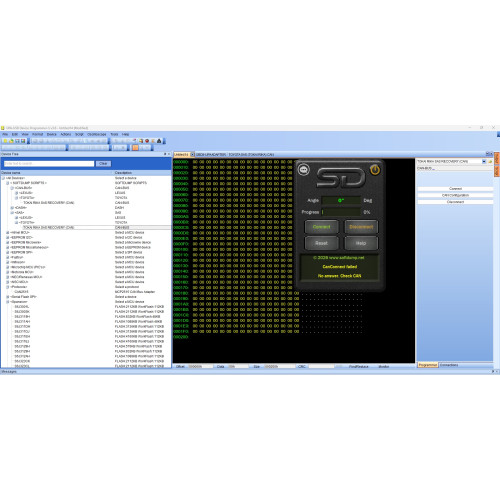Click the 'CanConnect failed' status message
The width and height of the screenshot is (500, 500).
click(x=340, y=267)
